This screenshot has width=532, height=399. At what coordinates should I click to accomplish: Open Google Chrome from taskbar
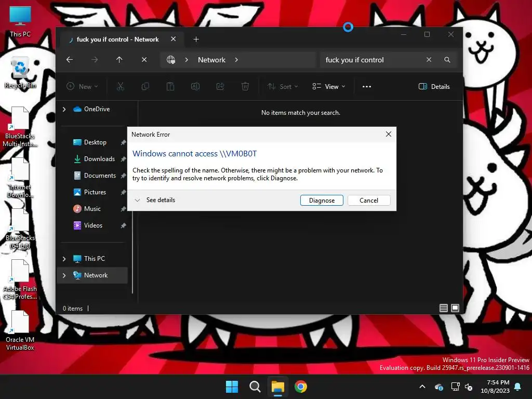point(301,387)
